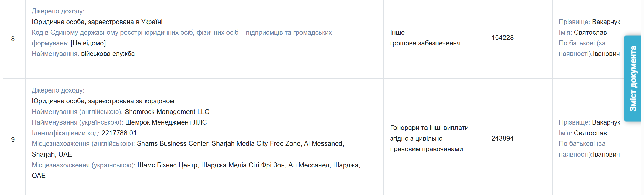Click Юридична особа, зареєстрована в Україні text

[x=97, y=22]
